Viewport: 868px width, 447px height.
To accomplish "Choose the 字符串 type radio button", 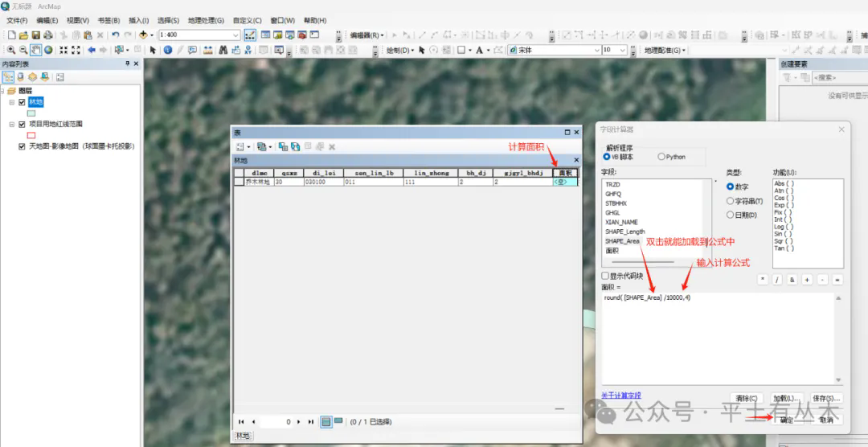I will (730, 201).
